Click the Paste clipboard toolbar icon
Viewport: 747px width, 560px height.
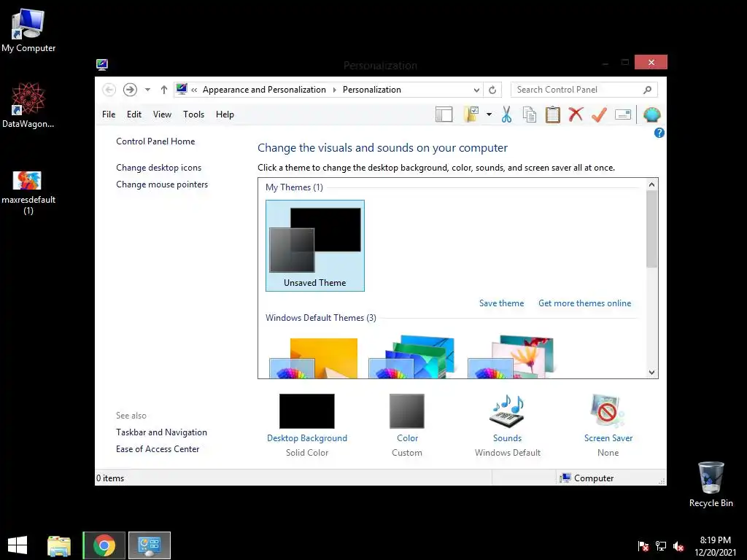[x=553, y=114]
